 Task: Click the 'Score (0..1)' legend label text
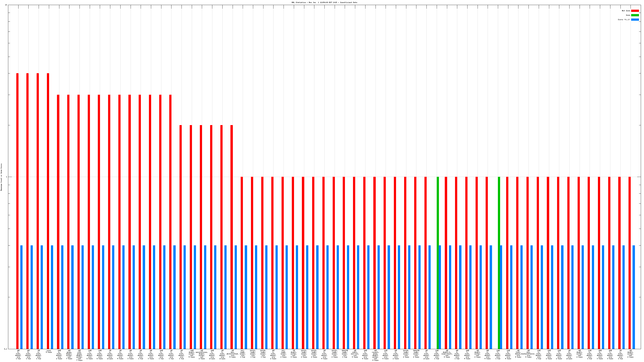(x=624, y=20)
